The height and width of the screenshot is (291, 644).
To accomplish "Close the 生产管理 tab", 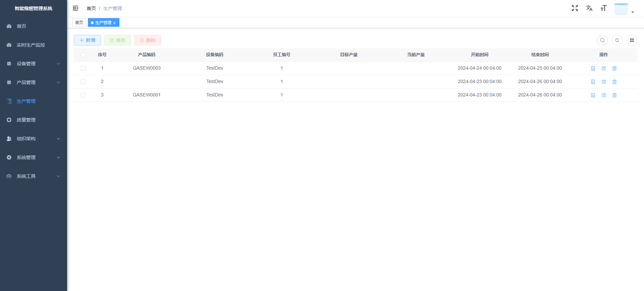I will point(114,23).
